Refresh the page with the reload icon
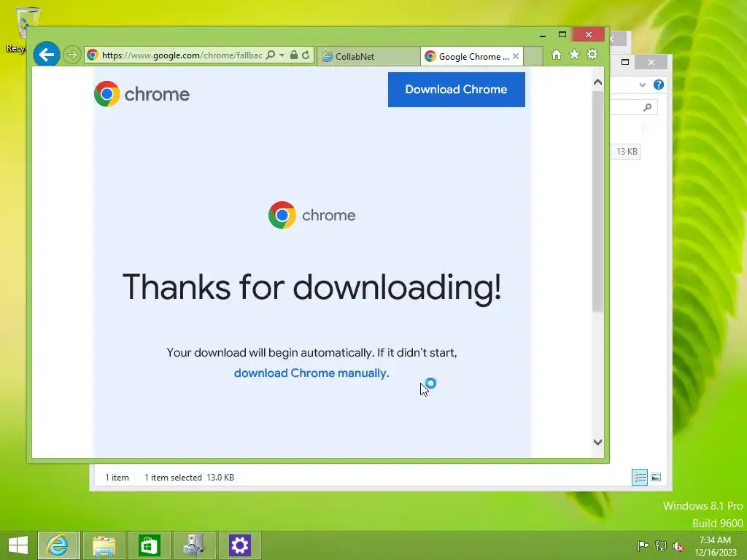 [x=306, y=55]
